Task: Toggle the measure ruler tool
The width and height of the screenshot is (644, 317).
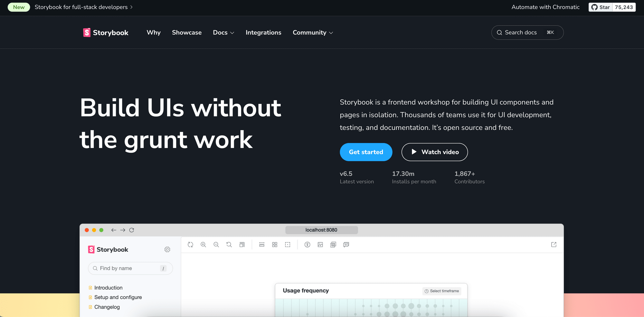Action: coord(262,245)
